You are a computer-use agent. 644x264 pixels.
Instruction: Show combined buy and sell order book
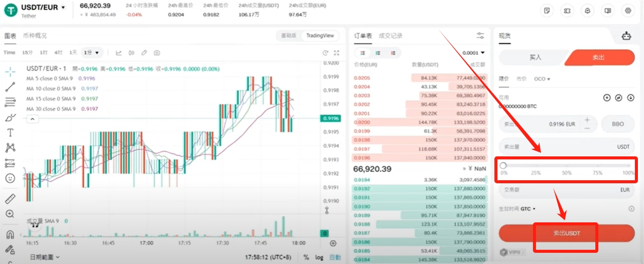(x=363, y=53)
